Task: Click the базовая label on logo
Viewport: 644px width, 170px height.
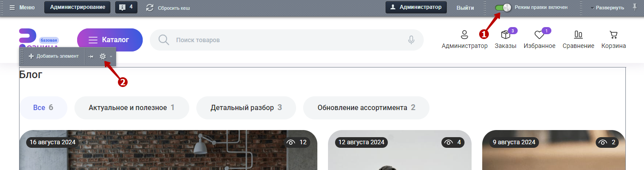Action: [49, 40]
